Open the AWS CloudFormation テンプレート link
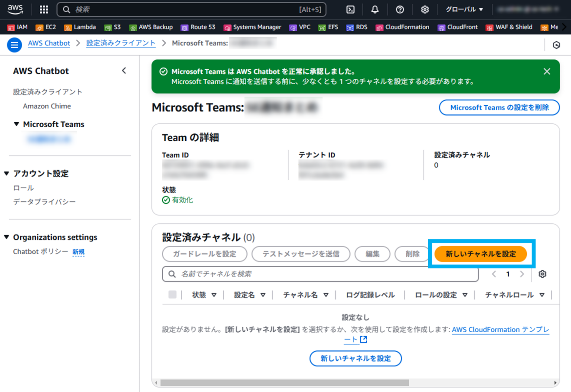This screenshot has height=392, width=571. click(x=500, y=330)
